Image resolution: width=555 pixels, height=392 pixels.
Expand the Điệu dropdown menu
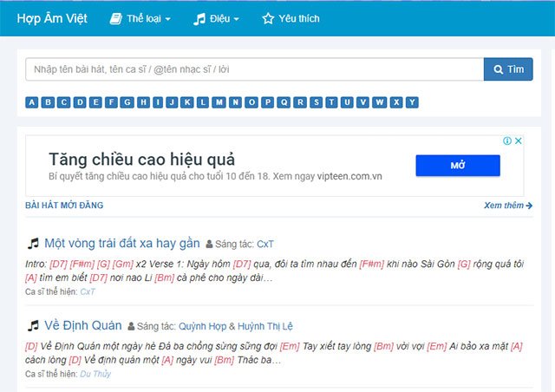216,18
